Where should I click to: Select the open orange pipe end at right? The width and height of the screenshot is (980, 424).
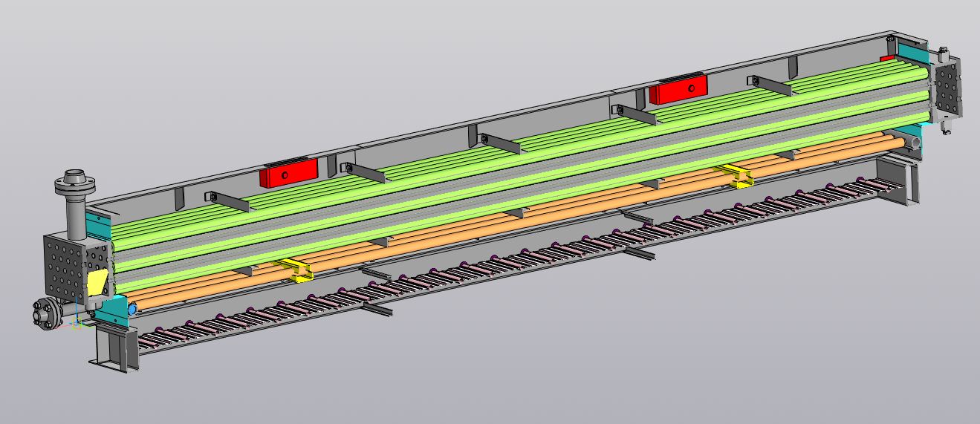(915, 140)
